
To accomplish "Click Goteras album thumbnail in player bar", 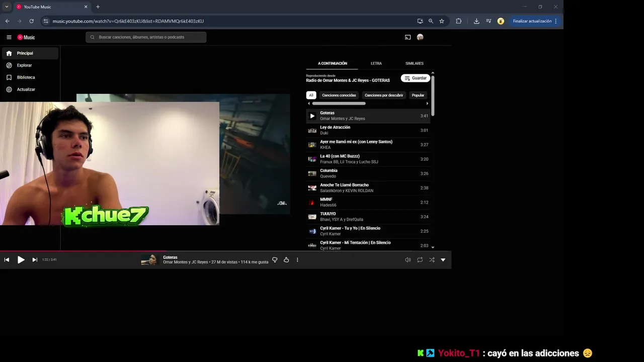I will 149,260.
